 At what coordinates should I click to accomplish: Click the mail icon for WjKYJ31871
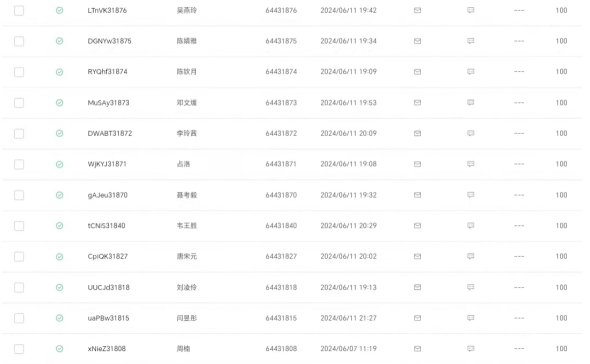[417, 164]
